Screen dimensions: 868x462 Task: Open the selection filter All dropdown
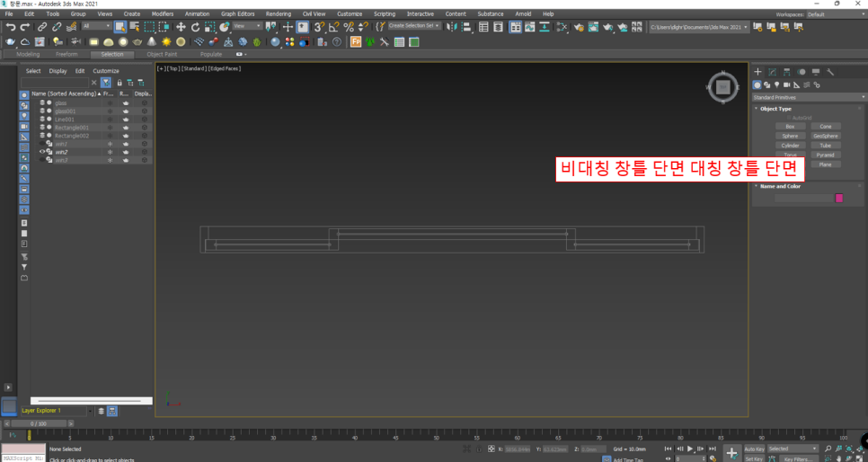tap(96, 26)
